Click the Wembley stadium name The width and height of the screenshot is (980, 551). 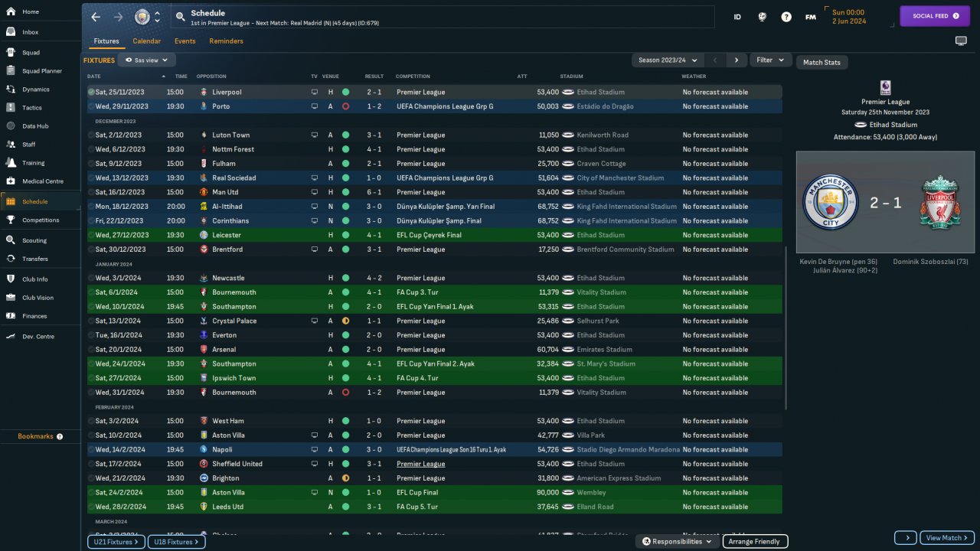tap(591, 492)
